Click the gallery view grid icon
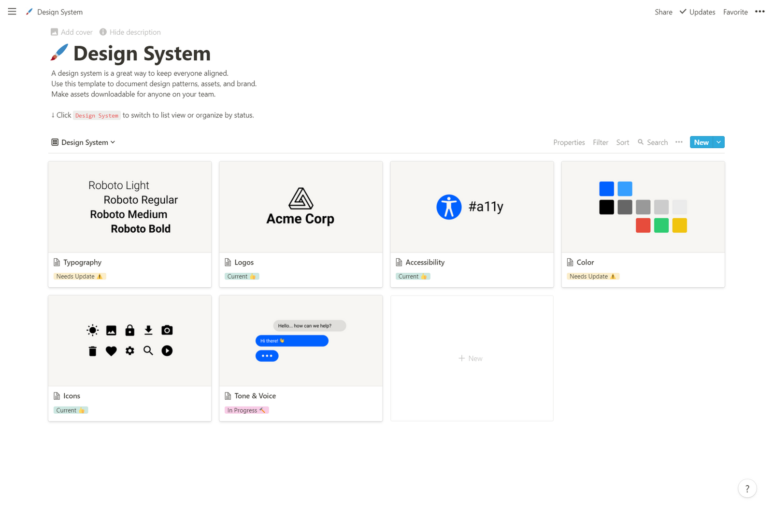Screen dimensions: 773x532 click(55, 142)
